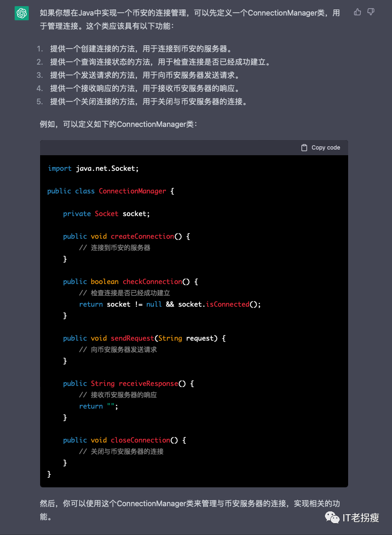Click the thumbs down icon
This screenshot has height=535, width=392.
tap(371, 12)
